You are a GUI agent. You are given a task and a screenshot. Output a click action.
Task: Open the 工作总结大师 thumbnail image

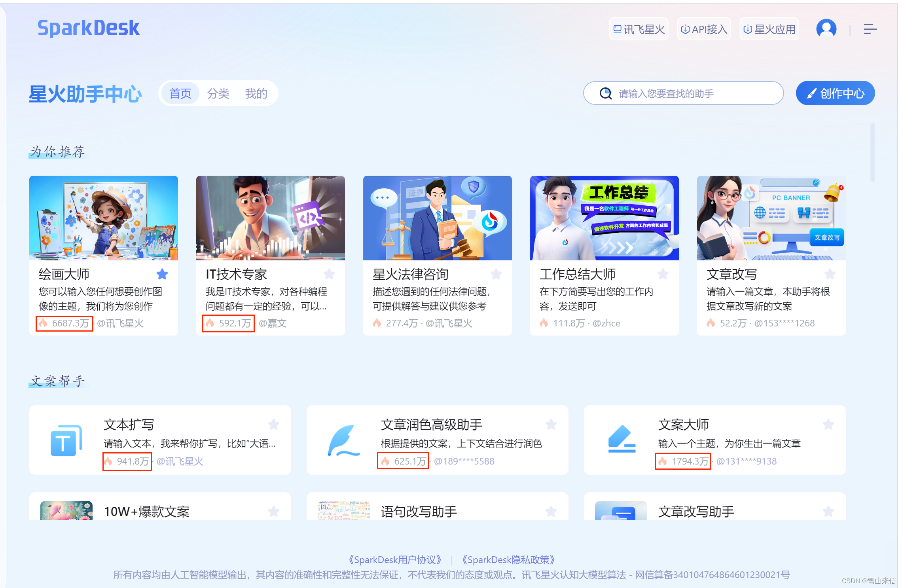coord(604,218)
